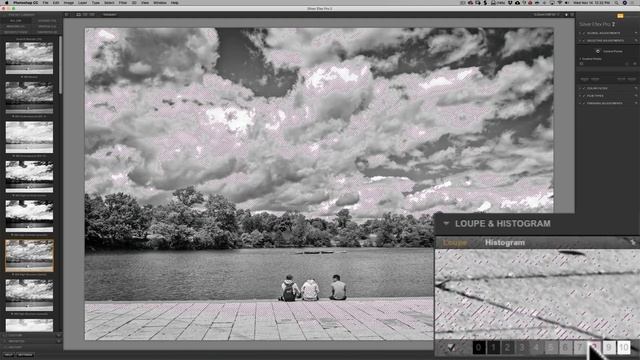Select zone 10 swatch in zone system
Viewport: 640px width, 360px height.
tap(624, 347)
